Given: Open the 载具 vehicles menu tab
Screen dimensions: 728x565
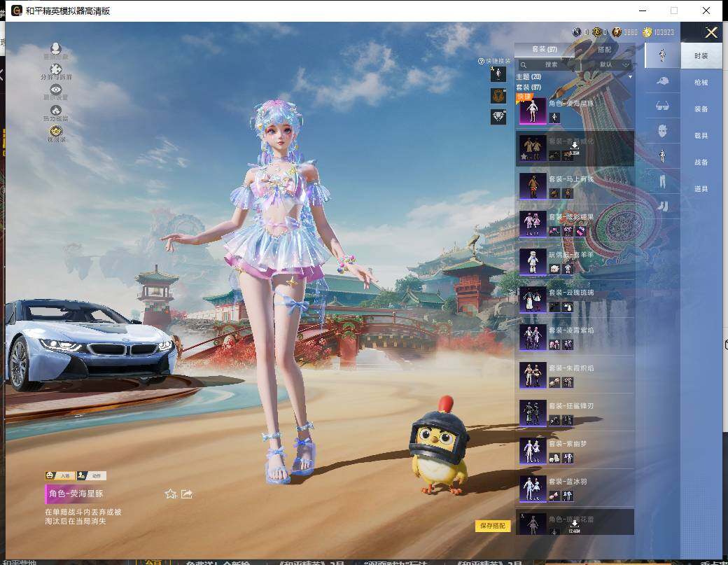Looking at the screenshot, I should [x=701, y=135].
